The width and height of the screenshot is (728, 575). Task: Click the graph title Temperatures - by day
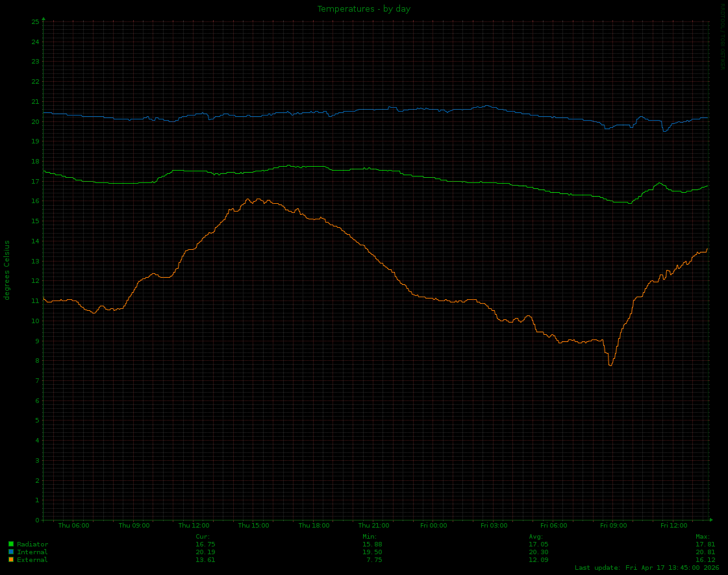(x=364, y=9)
